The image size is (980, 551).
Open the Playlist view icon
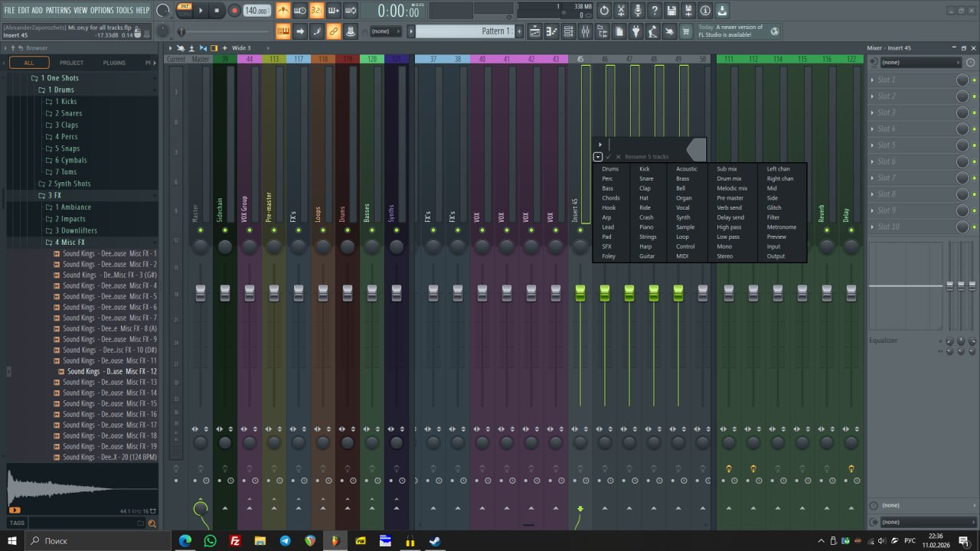[x=534, y=31]
